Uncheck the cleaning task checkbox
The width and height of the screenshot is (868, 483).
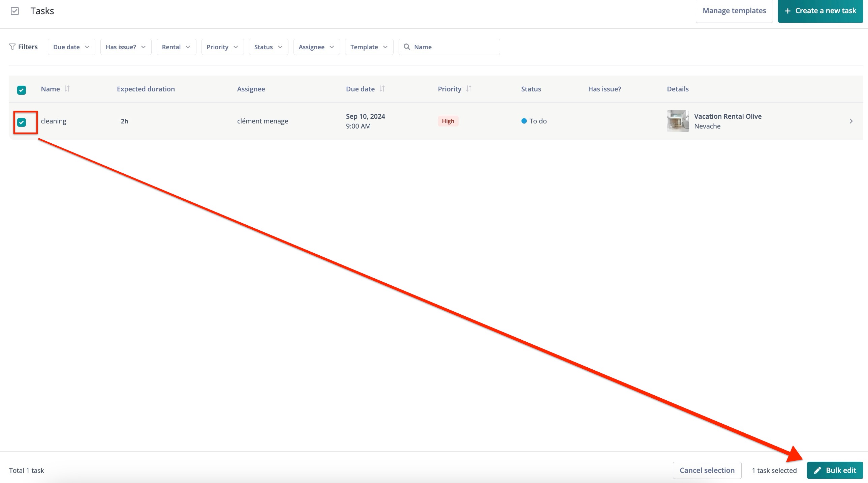22,122
